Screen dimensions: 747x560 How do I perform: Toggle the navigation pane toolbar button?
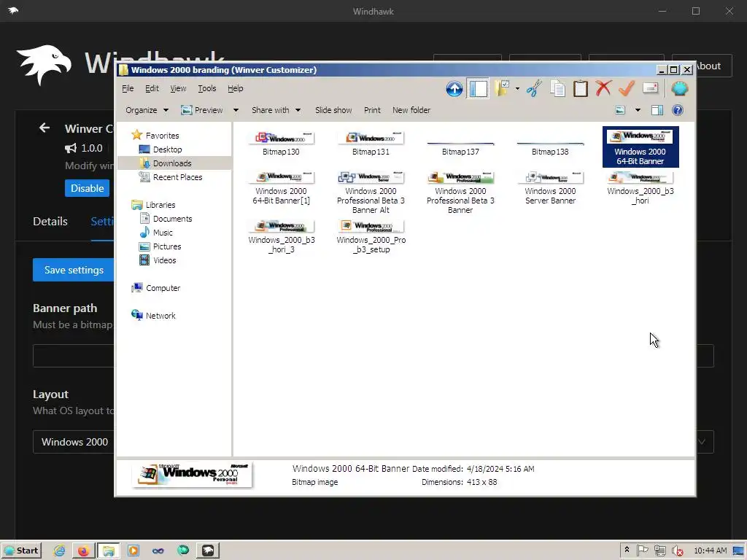(x=479, y=88)
